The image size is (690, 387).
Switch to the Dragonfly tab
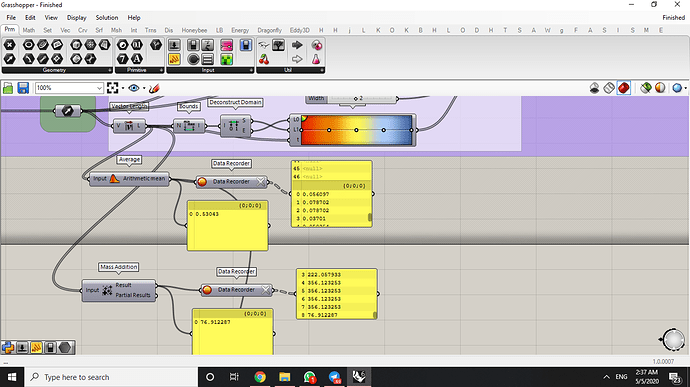(x=269, y=30)
